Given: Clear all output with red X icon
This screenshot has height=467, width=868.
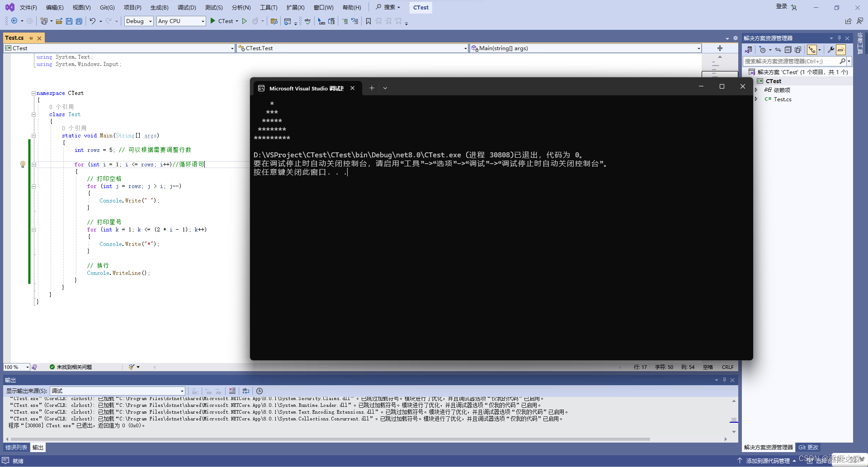Looking at the screenshot, I should pos(232,391).
